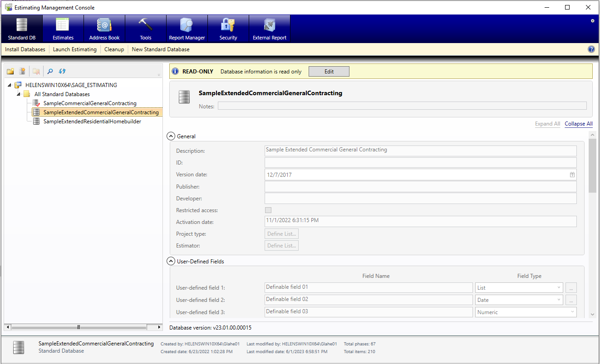Click the read-only info icon
Viewport: 600px width, 364px height.
click(175, 72)
